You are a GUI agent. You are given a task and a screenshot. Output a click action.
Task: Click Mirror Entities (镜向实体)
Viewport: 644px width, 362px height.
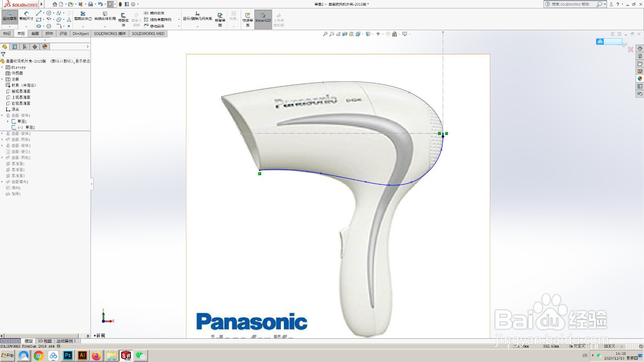[x=154, y=13]
